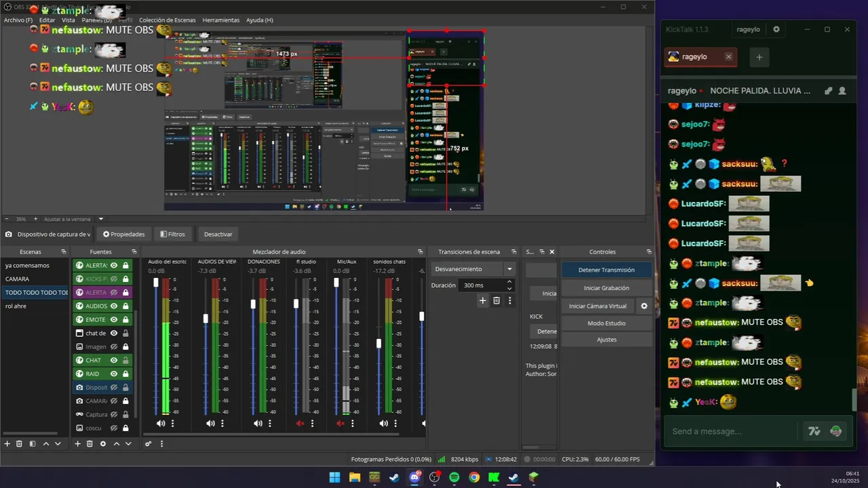Adjust the sonidos chats volume fader

tap(378, 344)
